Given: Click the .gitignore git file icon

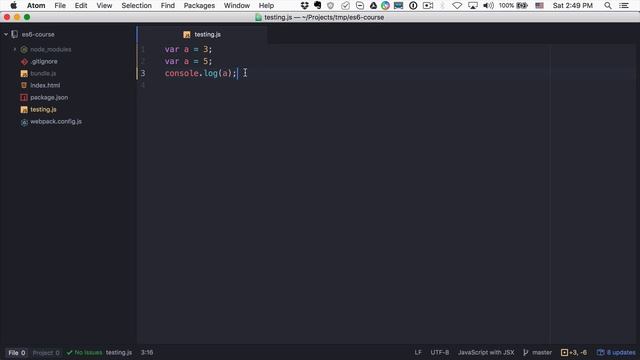Looking at the screenshot, I should click(x=24, y=62).
